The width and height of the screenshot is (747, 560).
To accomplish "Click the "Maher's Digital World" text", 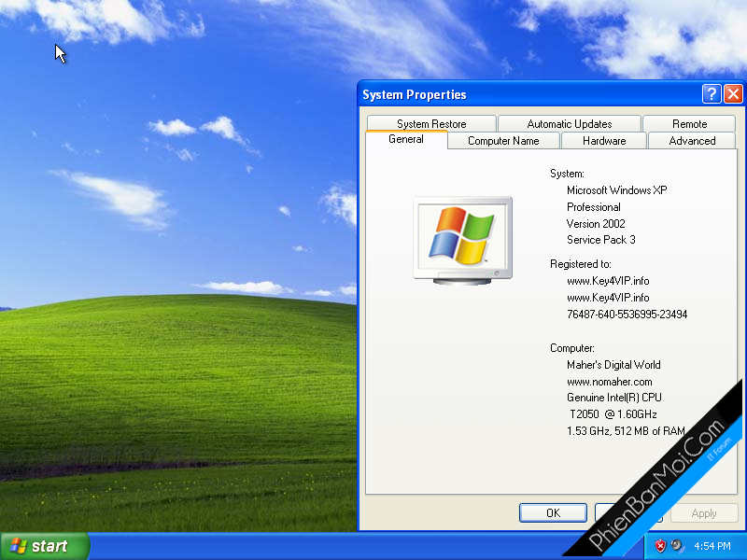I will click(x=613, y=365).
